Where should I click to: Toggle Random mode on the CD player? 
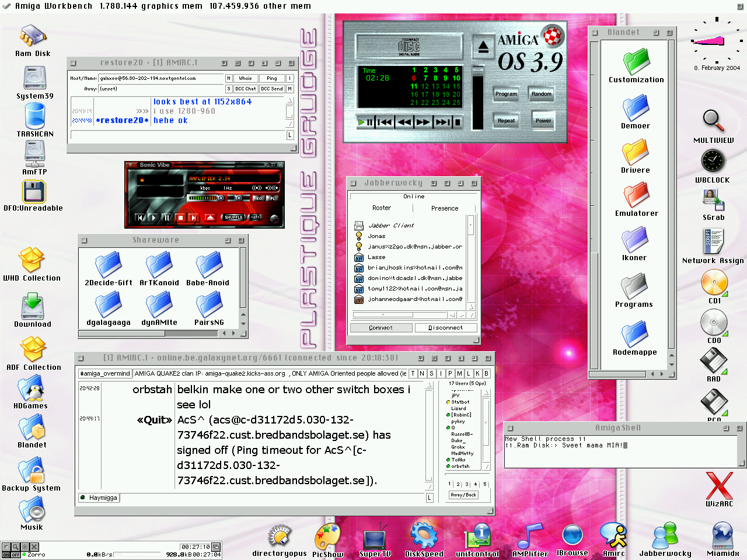[542, 94]
